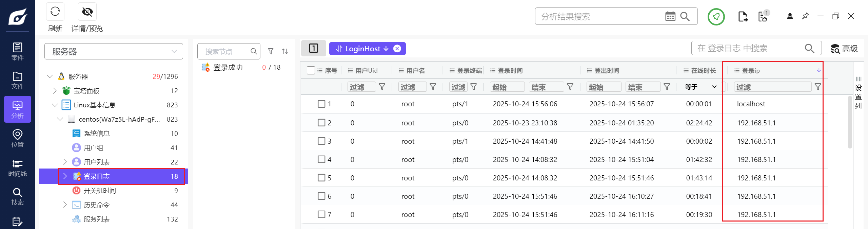This screenshot has width=868, height=229.
Task: Open the 位置 location view
Action: click(17, 138)
